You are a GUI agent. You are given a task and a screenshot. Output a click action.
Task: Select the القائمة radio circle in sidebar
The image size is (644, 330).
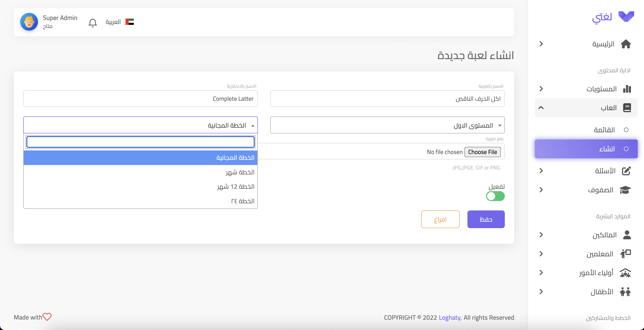[626, 130]
